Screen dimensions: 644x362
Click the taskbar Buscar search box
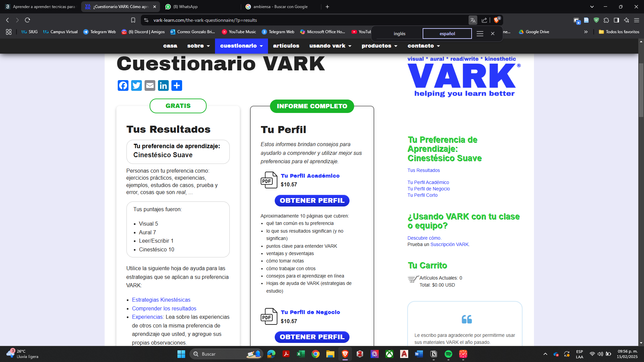click(226, 354)
